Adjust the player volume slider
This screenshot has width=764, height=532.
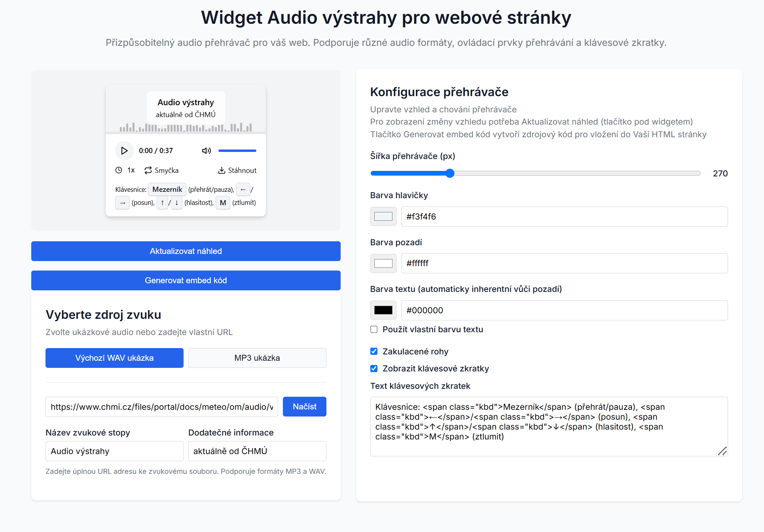(237, 151)
